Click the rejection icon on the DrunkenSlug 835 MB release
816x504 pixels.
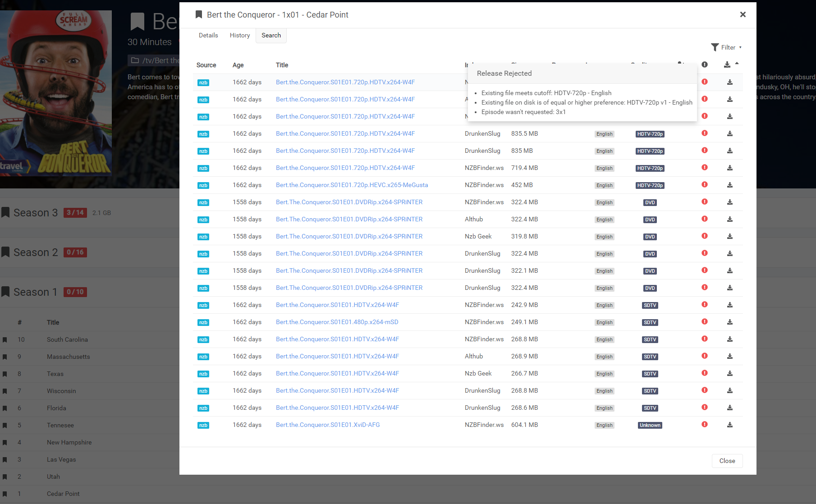click(x=705, y=151)
